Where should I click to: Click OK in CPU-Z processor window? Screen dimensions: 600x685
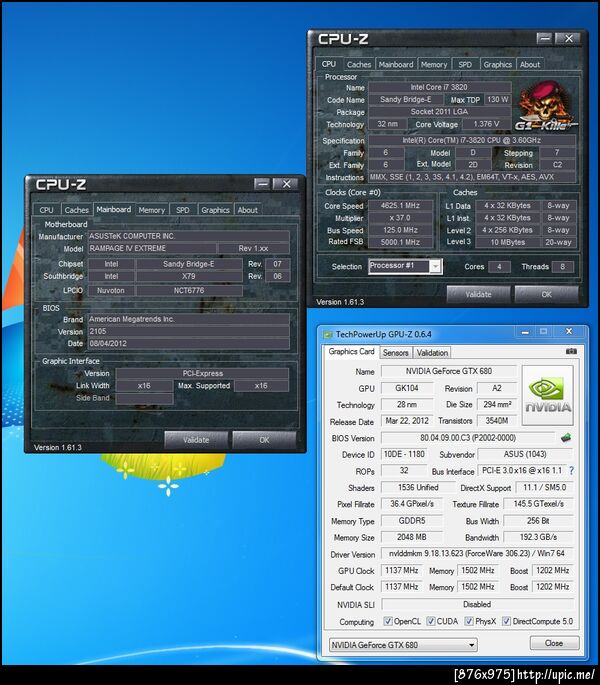click(546, 294)
